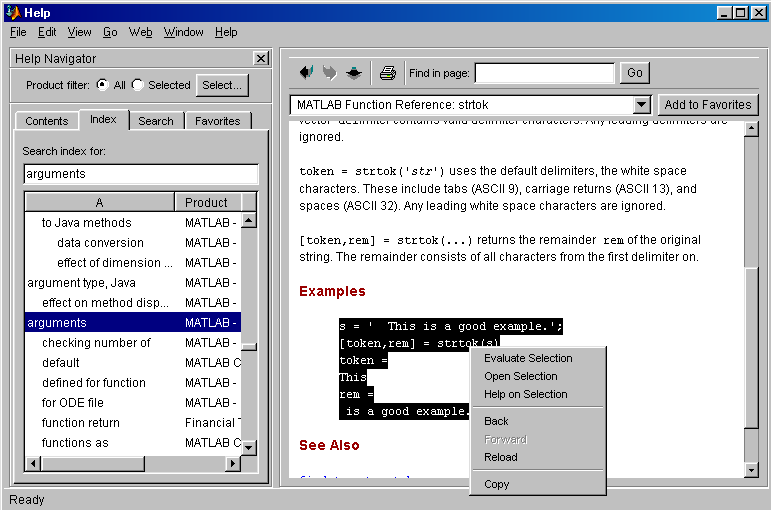Open the Edit menu
Image resolution: width=771 pixels, height=510 pixels.
point(47,32)
